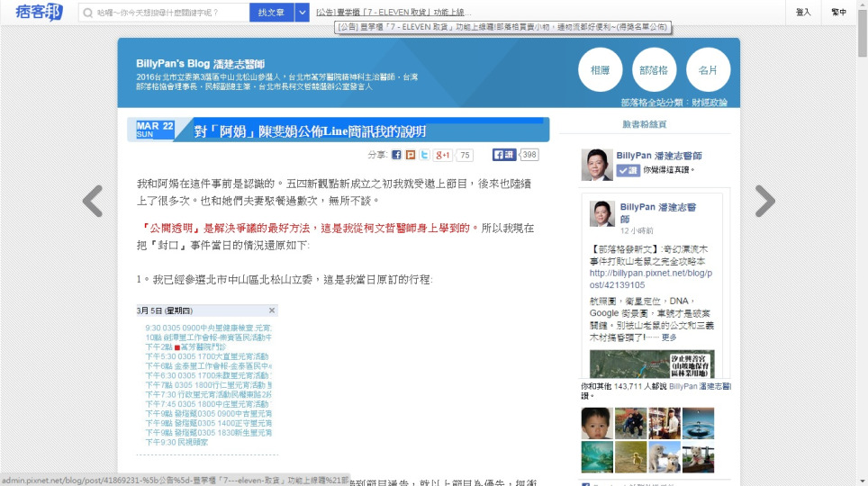Expand post text via 更多 link
Image resolution: width=868 pixels, height=486 pixels.
[x=669, y=337]
